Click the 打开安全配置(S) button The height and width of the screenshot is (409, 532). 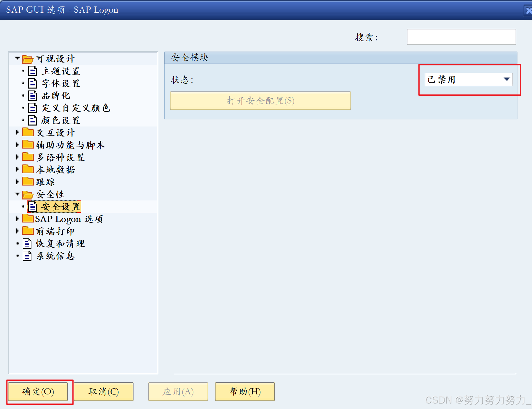260,101
